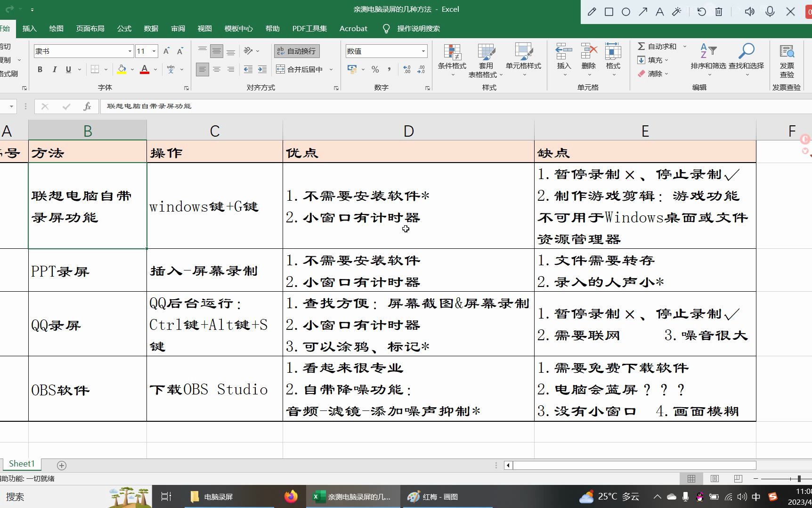
Task: Click red font color button
Action: (145, 69)
